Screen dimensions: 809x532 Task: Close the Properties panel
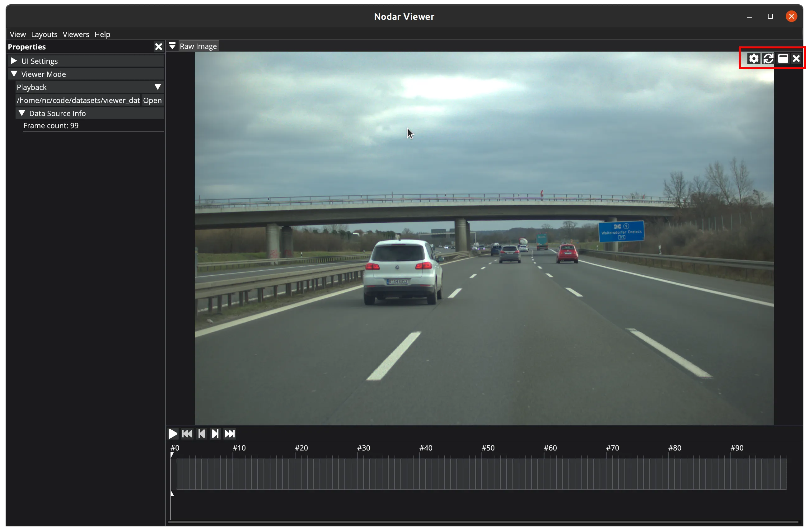tap(158, 47)
